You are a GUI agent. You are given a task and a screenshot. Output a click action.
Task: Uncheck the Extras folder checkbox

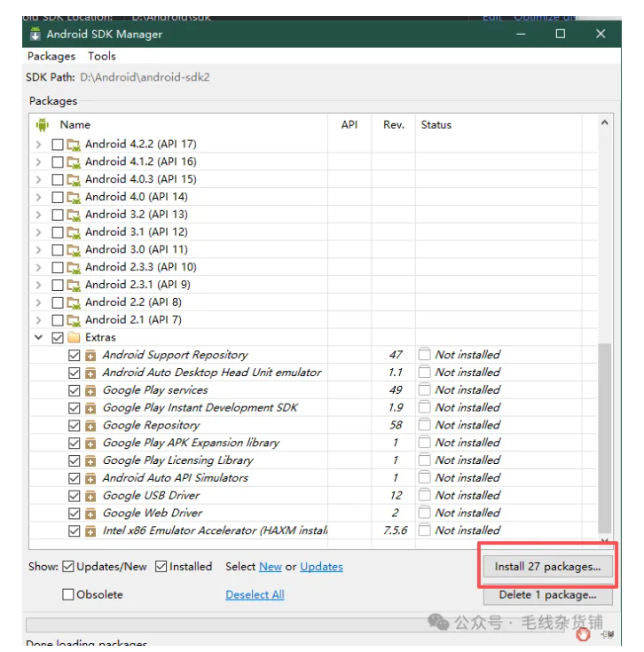pos(58,338)
